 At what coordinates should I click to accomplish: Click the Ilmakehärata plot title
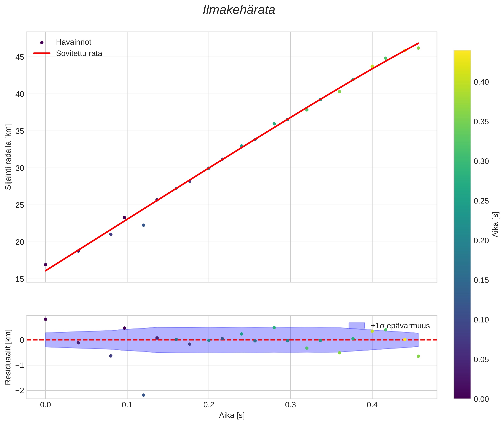[239, 10]
